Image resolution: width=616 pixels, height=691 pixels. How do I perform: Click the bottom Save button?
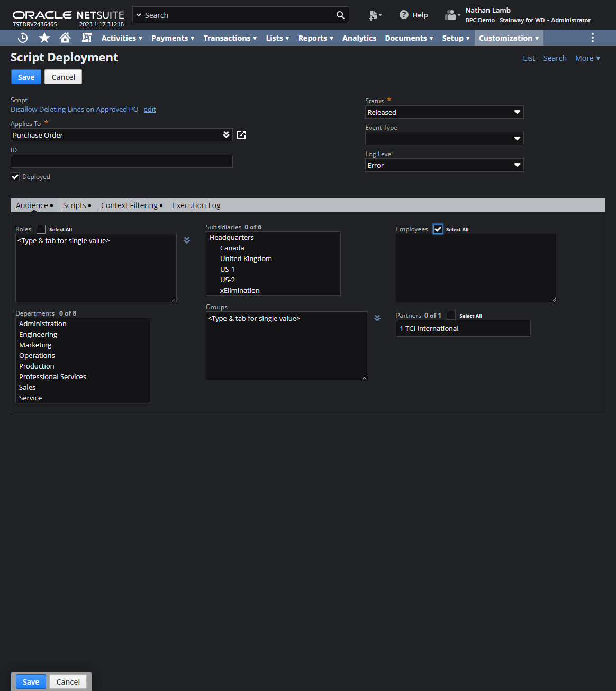coord(31,682)
